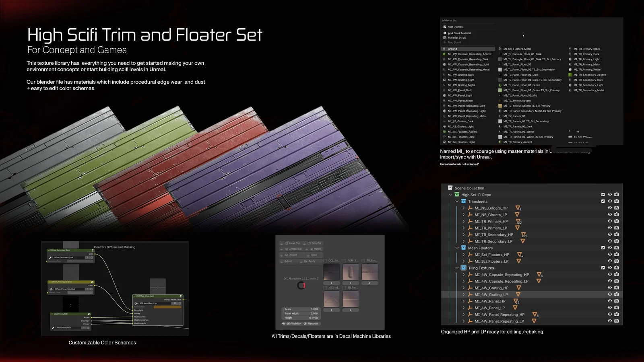Uncheck the Tiling Textures selection checkbox
644x362 pixels.
603,268
